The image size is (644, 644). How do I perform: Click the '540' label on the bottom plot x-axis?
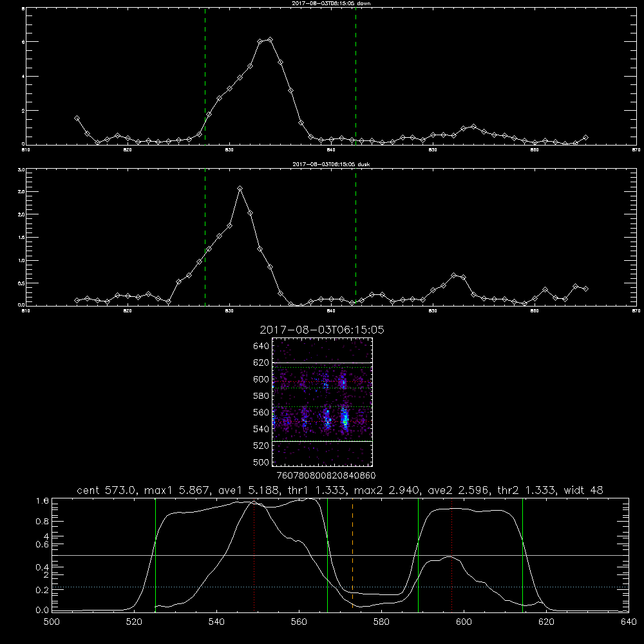(x=216, y=621)
